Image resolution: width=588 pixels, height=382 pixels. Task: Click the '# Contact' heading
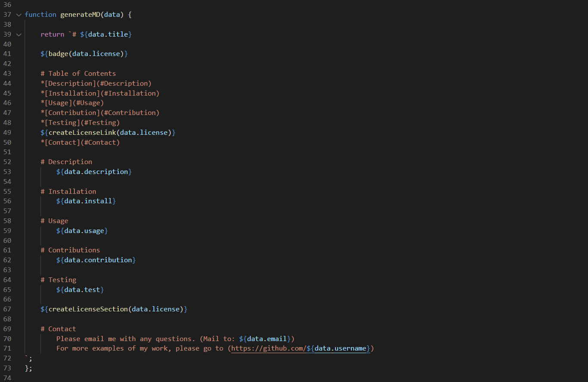(x=58, y=329)
